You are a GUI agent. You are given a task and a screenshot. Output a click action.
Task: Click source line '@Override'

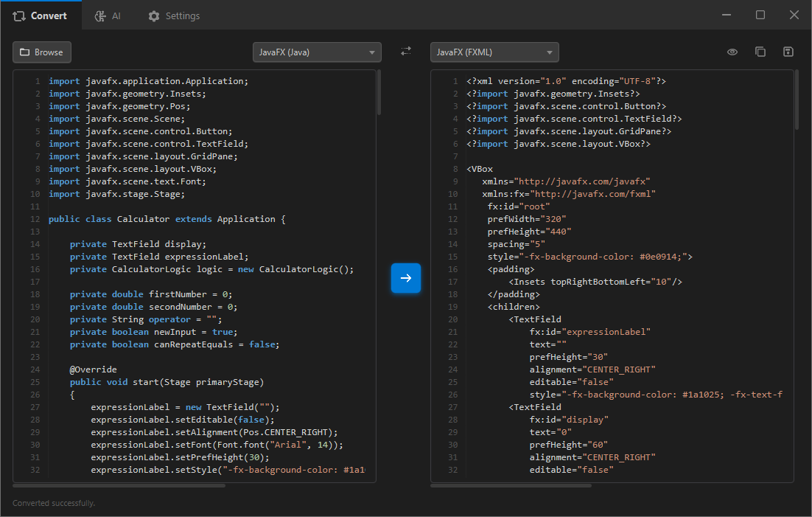94,369
